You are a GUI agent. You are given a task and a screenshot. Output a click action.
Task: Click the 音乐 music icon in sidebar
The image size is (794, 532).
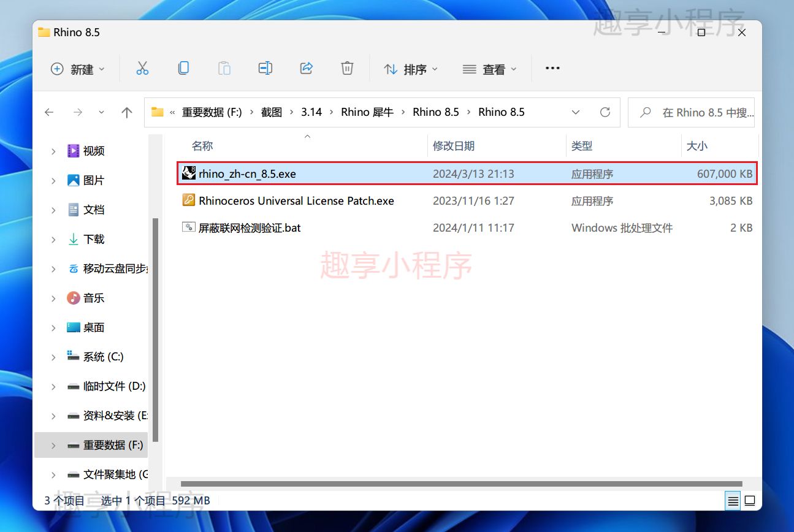(x=74, y=298)
